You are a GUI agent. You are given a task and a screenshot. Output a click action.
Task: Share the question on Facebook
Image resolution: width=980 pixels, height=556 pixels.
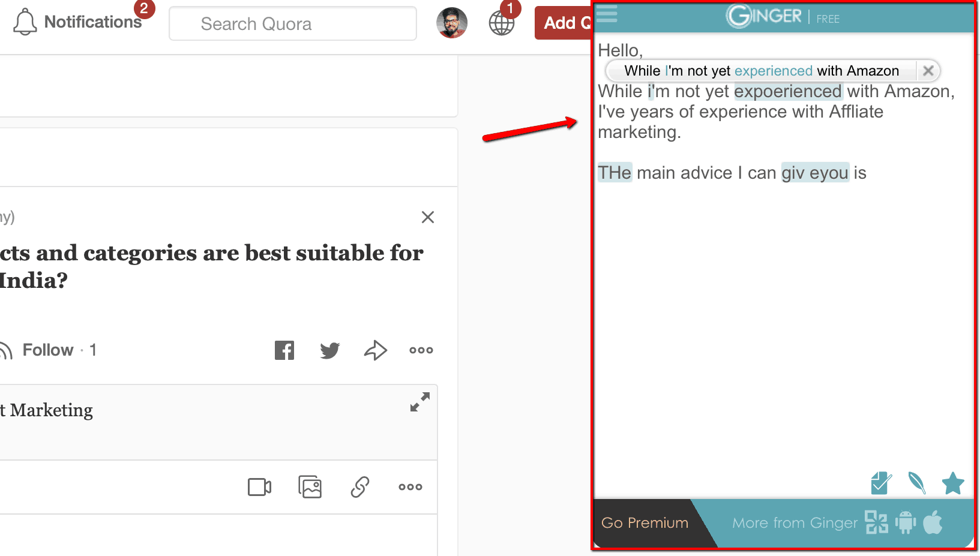284,350
